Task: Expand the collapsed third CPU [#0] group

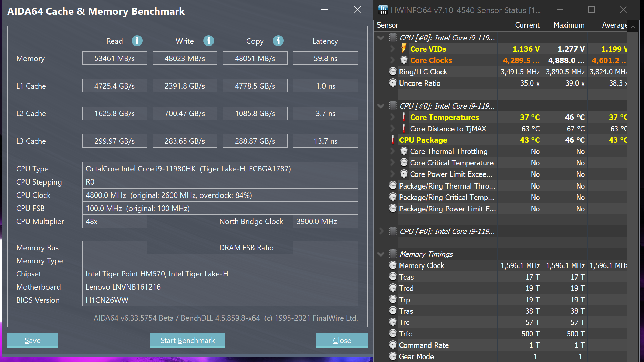Action: (x=381, y=231)
